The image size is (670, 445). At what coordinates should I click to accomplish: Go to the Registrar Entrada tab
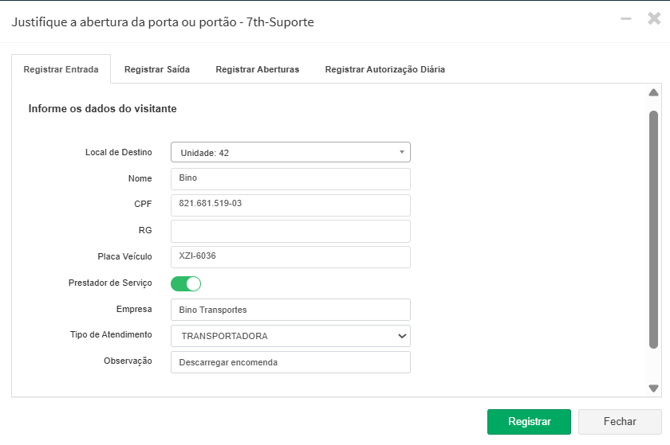pos(61,70)
